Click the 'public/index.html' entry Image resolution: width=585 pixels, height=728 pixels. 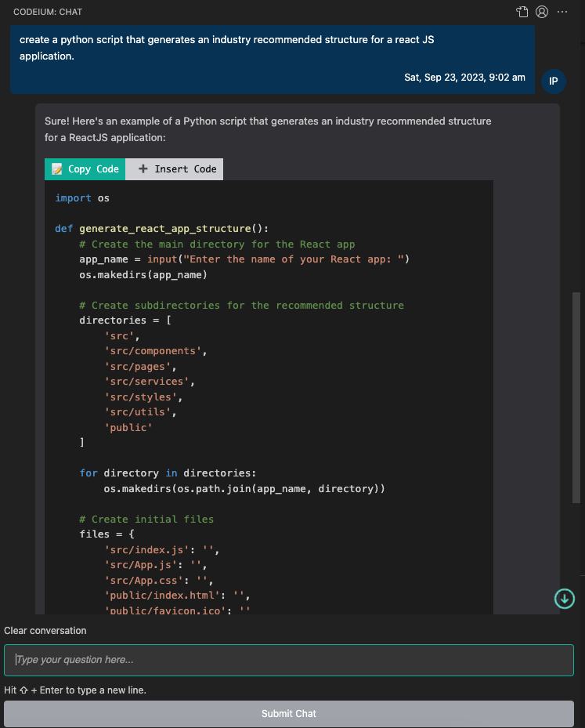coord(177,596)
